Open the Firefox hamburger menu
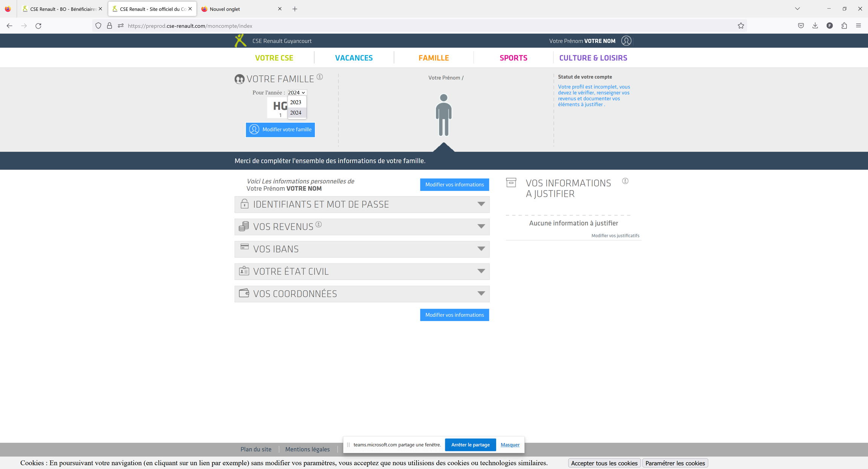Viewport: 868px width, 469px height. point(859,26)
